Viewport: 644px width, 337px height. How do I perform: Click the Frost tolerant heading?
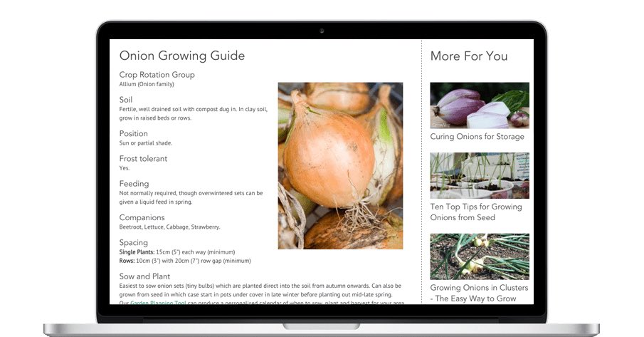tap(143, 159)
